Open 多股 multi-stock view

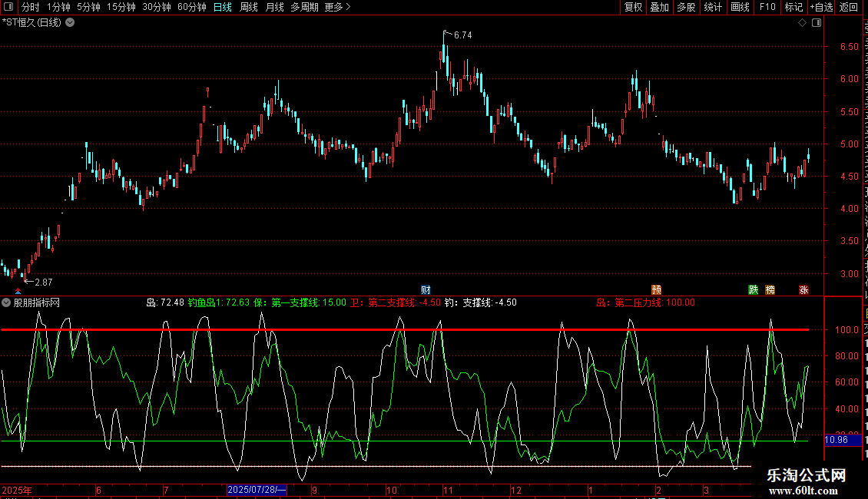[686, 7]
